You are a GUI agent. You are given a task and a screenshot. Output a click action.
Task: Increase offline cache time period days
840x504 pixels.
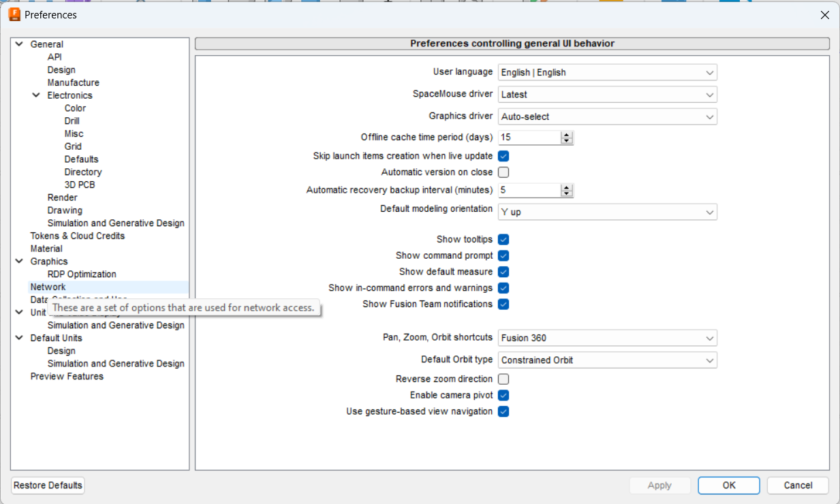pyautogui.click(x=567, y=134)
